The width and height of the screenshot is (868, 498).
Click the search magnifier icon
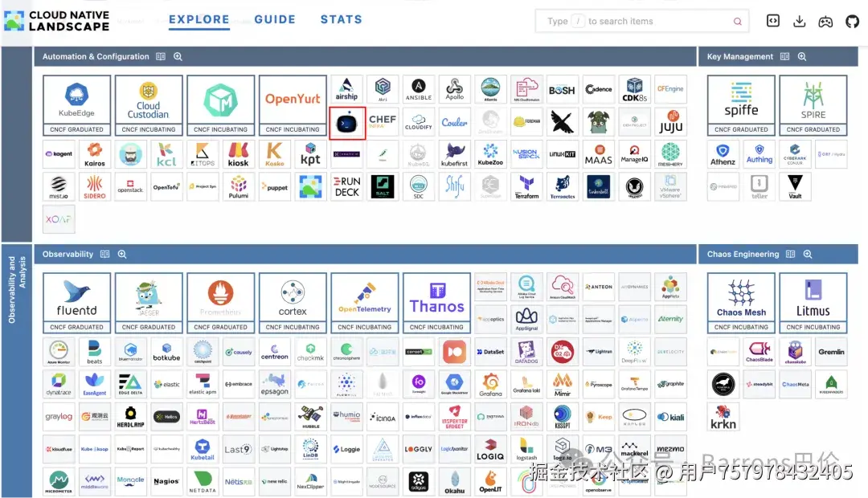(737, 22)
